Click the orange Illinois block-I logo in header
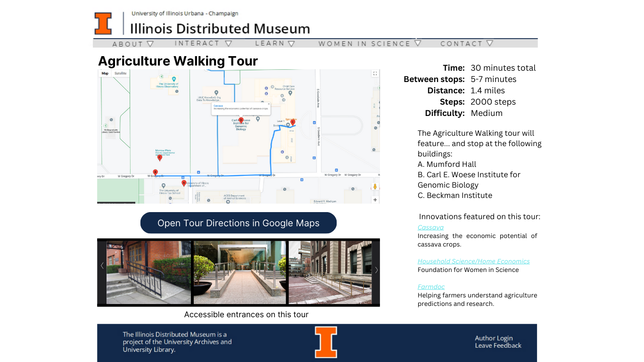644x362 pixels. (x=103, y=24)
